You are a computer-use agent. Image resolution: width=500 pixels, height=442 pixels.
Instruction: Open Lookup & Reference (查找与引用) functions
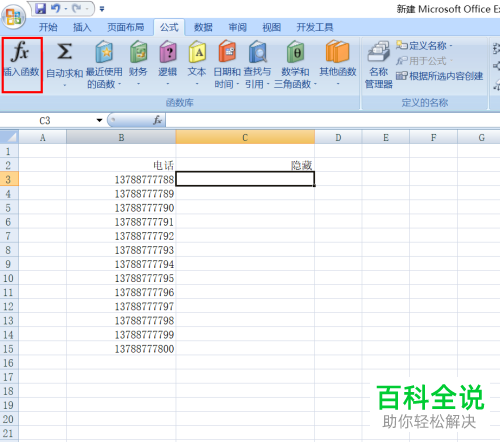pos(257,64)
